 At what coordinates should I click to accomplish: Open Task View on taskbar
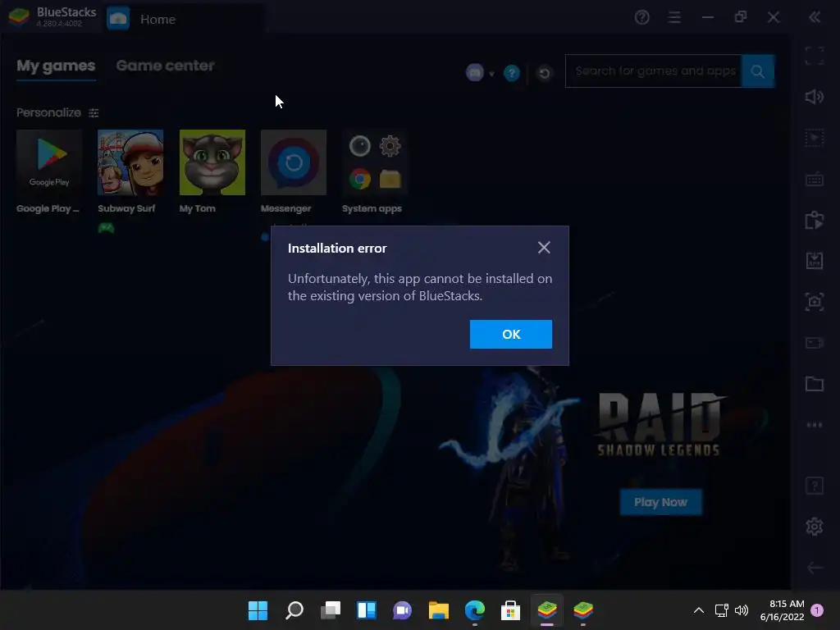[331, 610]
